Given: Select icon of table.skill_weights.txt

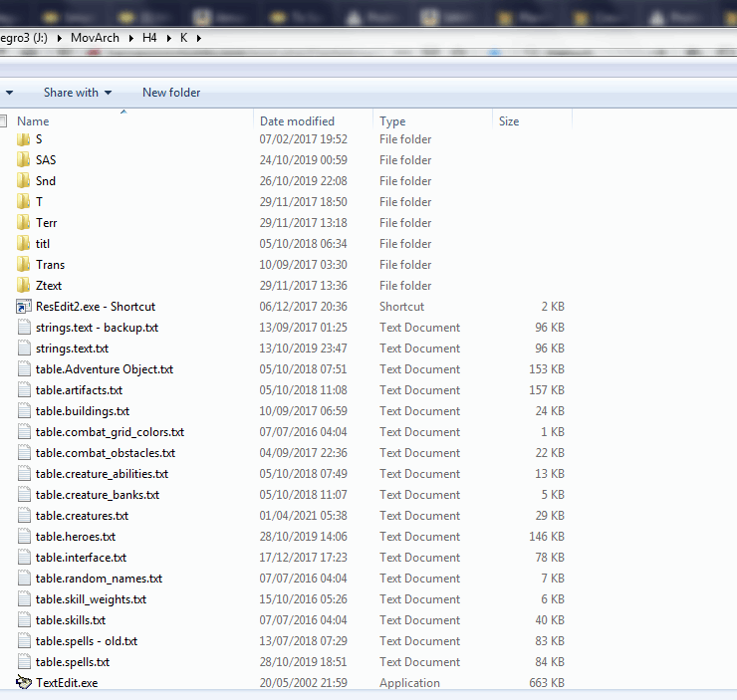Looking at the screenshot, I should [x=24, y=599].
